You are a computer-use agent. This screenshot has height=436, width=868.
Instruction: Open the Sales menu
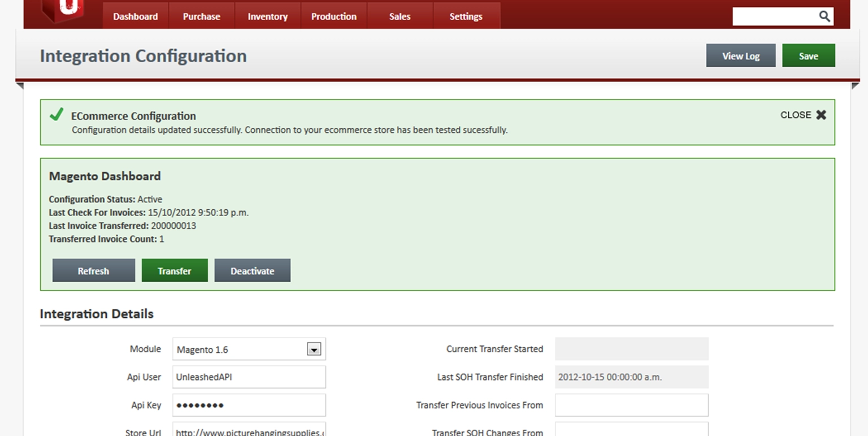(400, 16)
